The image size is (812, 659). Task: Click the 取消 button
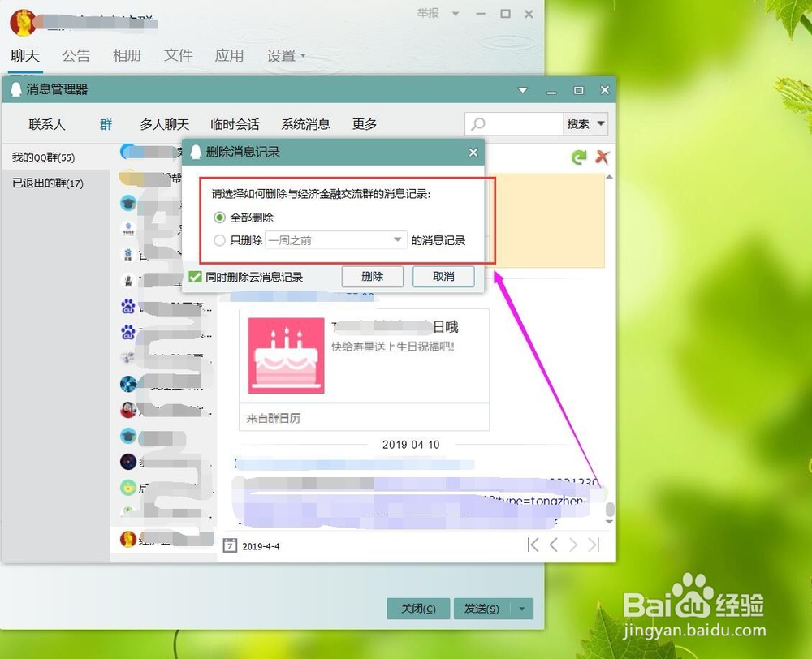click(443, 276)
